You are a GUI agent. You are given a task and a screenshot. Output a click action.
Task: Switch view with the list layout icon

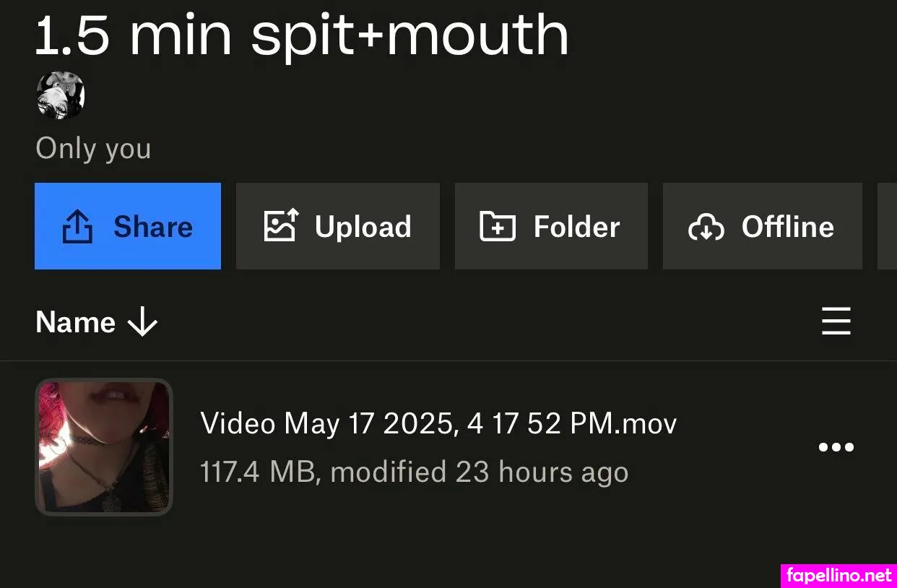836,321
